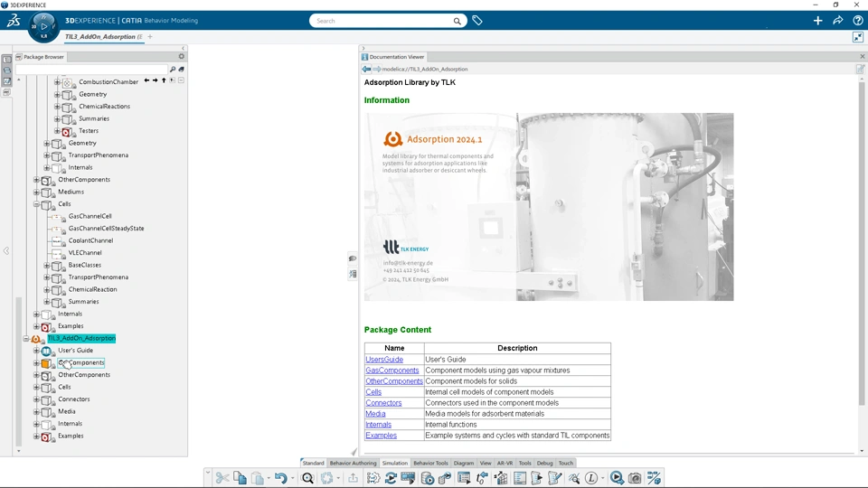Screen dimensions: 868x488
Task: Switch to the Debug tab
Action: [x=544, y=463]
